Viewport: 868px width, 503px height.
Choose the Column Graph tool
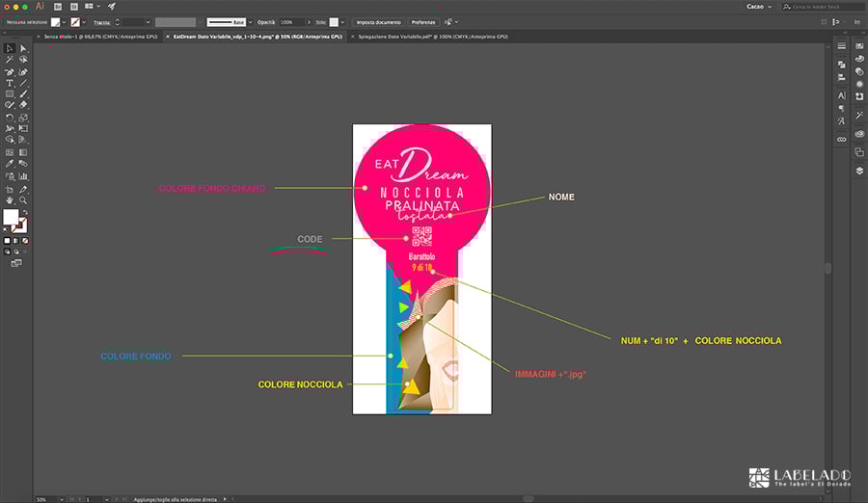23,176
